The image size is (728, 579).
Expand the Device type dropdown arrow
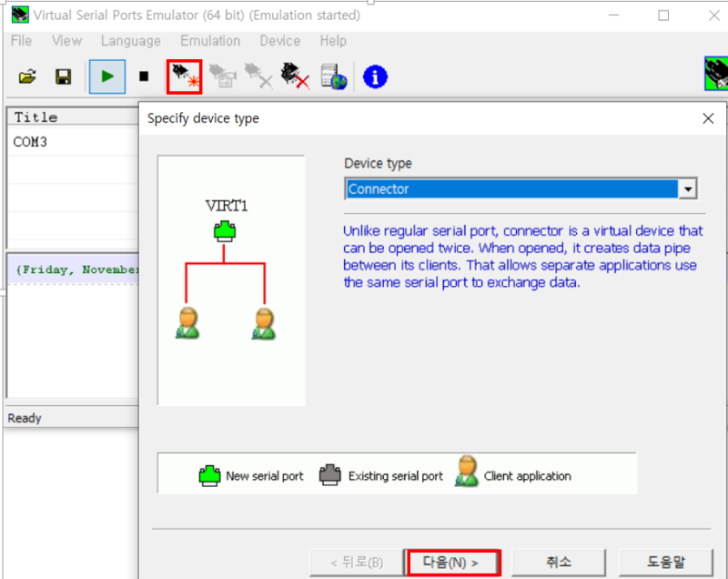click(x=688, y=189)
